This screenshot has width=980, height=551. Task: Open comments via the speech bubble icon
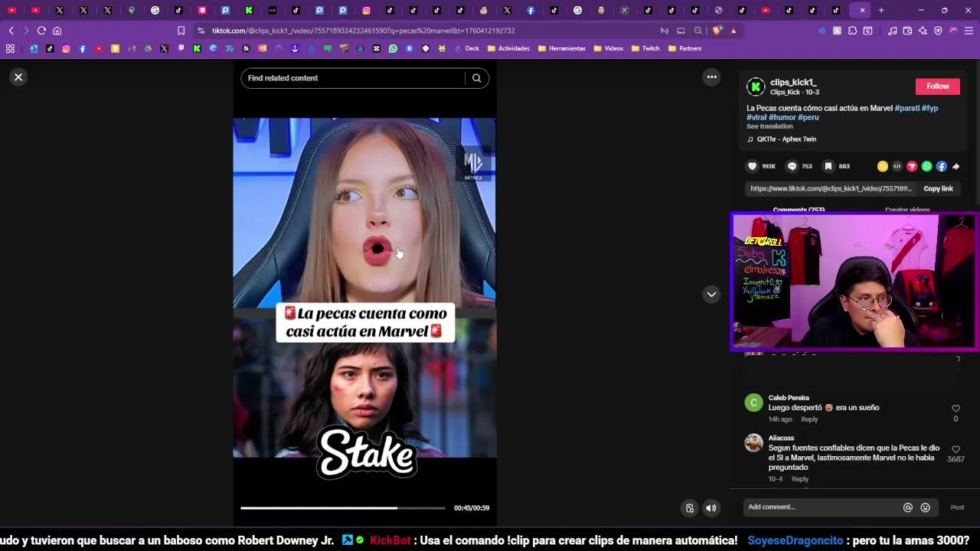click(792, 166)
